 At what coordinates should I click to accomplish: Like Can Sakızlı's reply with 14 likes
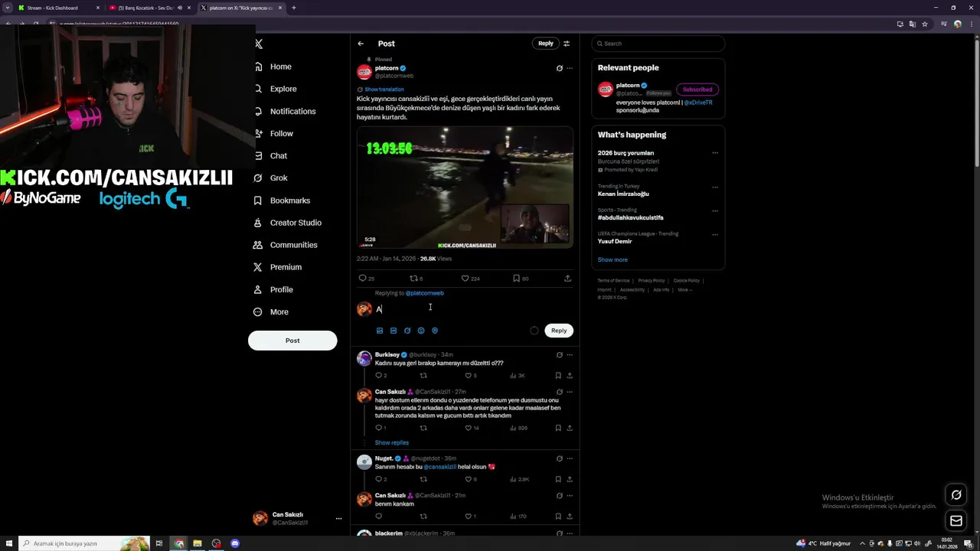coord(472,428)
